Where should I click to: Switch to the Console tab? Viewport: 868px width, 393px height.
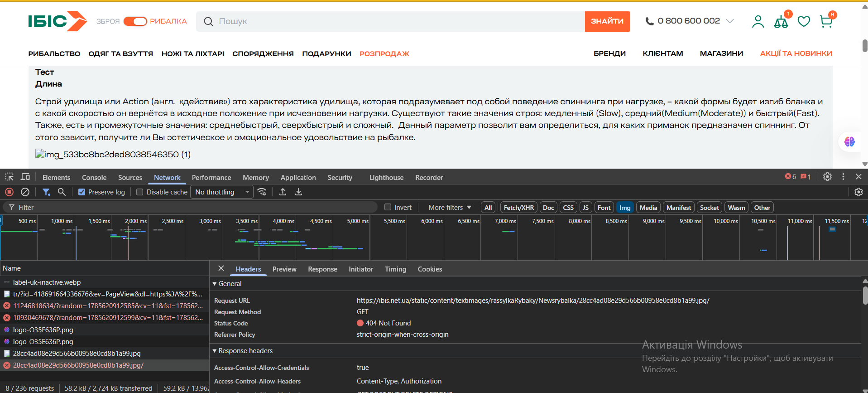point(94,178)
